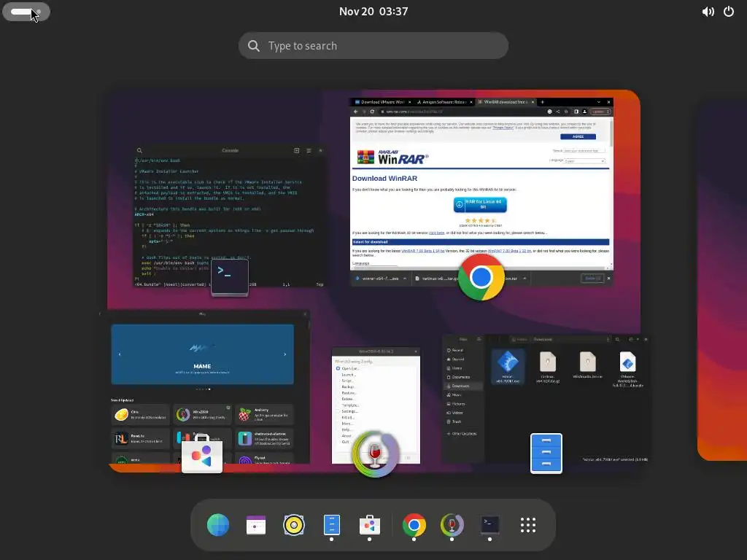The image size is (747, 560).
Task: Open Recent in Files sidebar
Action: (x=463, y=350)
